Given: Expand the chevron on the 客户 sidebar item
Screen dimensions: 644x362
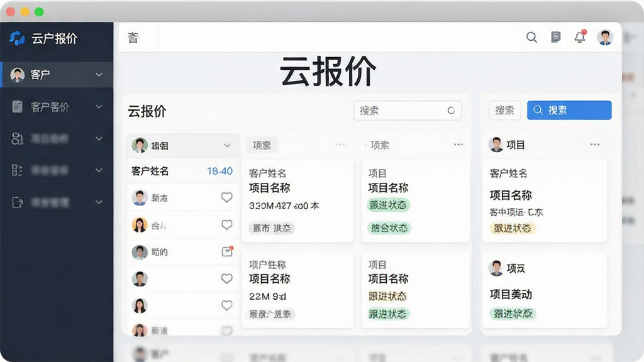Looking at the screenshot, I should (99, 75).
